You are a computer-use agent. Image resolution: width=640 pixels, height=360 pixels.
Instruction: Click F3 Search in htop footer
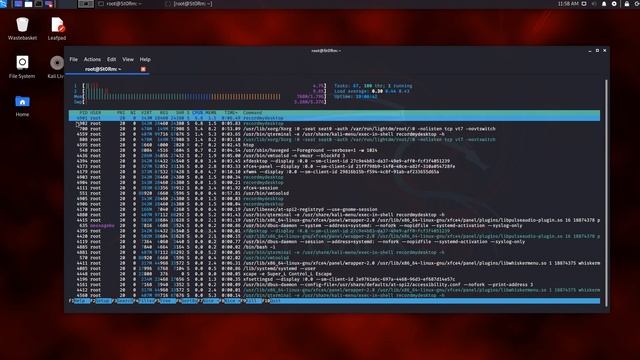123,301
